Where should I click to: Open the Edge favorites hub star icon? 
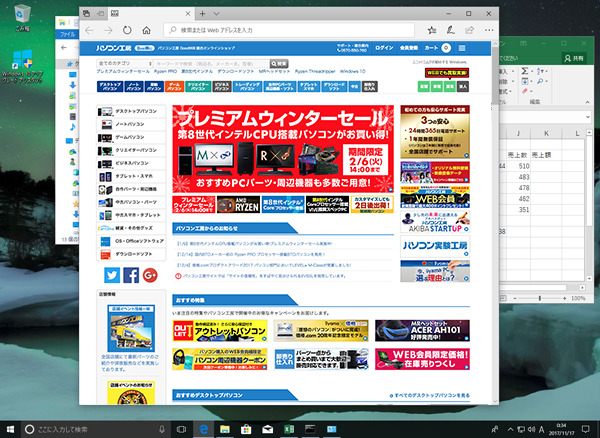[432, 30]
